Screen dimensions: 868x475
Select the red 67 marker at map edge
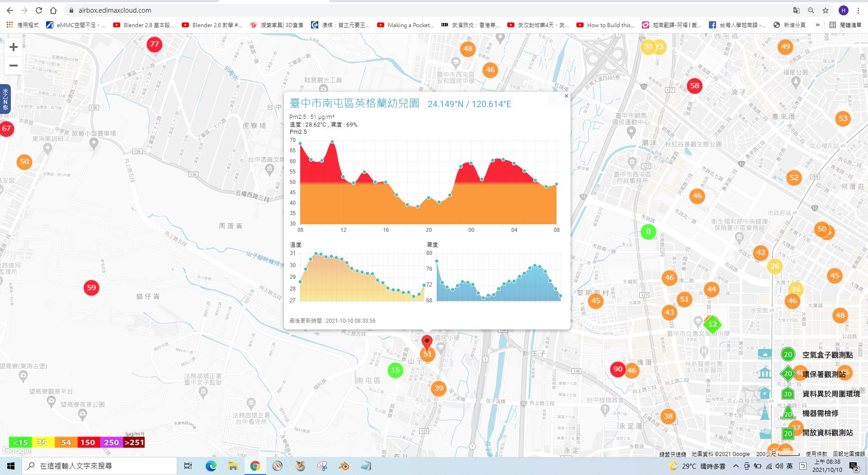click(6, 128)
